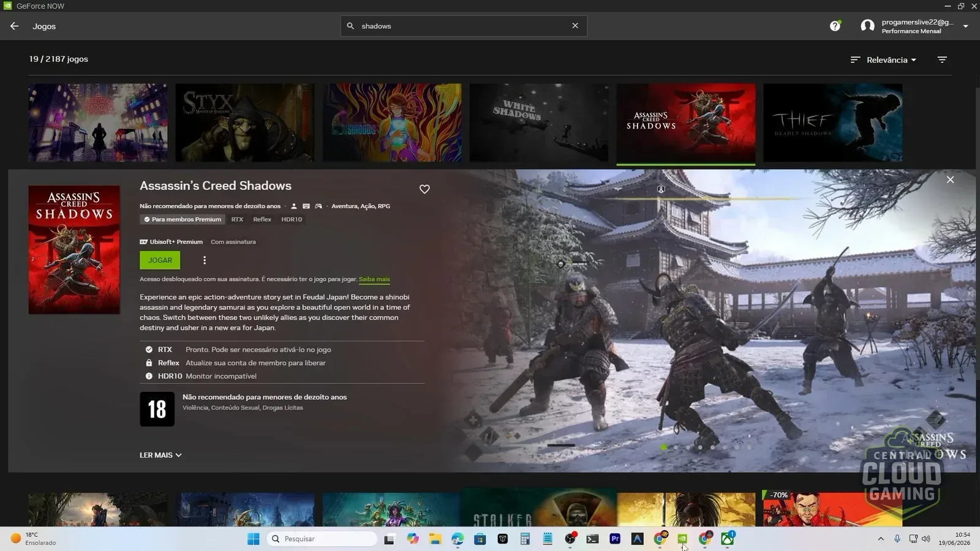Open Copilot from the taskbar
Viewport: 980px width, 551px height.
pyautogui.click(x=413, y=539)
